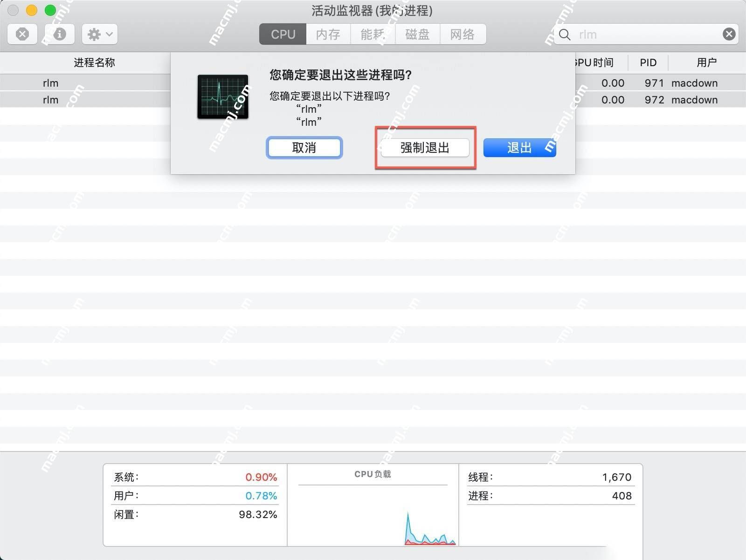This screenshot has width=746, height=560.
Task: Sort by PID column header
Action: tap(648, 62)
